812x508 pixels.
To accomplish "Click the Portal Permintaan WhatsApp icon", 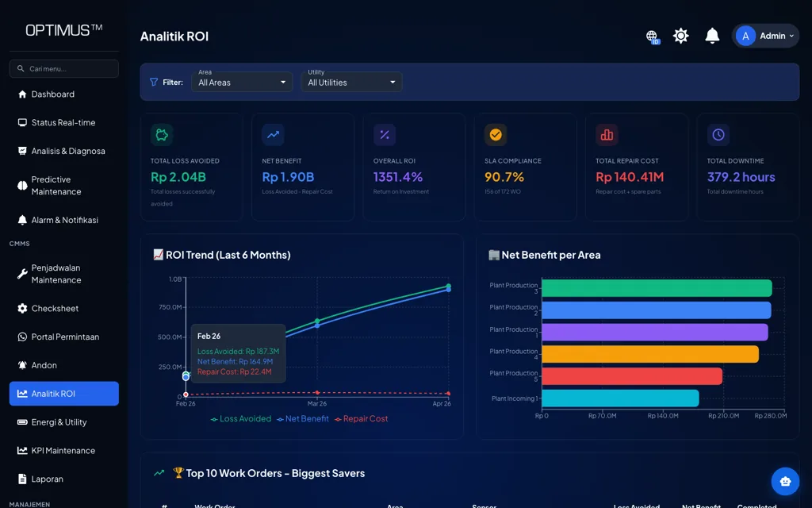I will (x=22, y=337).
